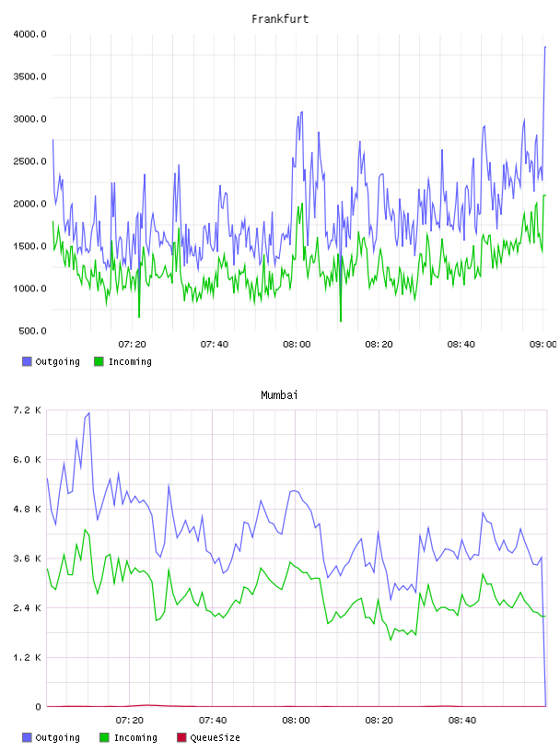560x752 pixels.
Task: Click the 3500.0 axis label in Frankfurt chart
Action: point(29,76)
